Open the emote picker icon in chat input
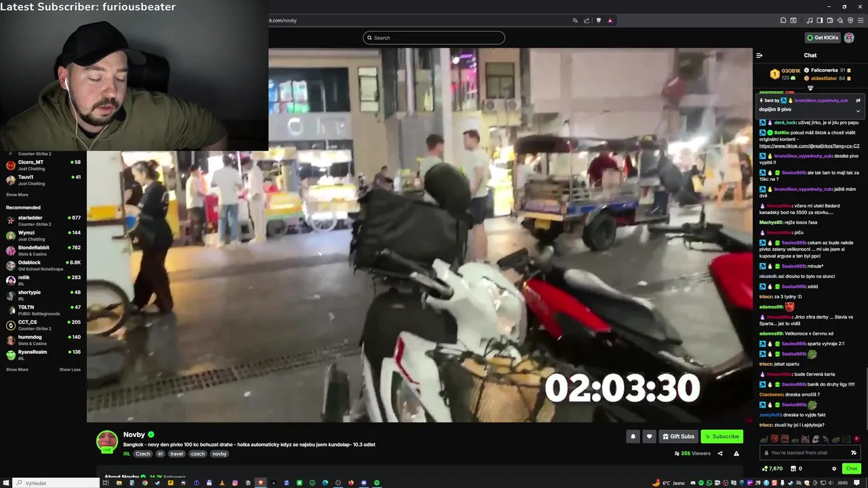The height and width of the screenshot is (488, 868). 854,453
